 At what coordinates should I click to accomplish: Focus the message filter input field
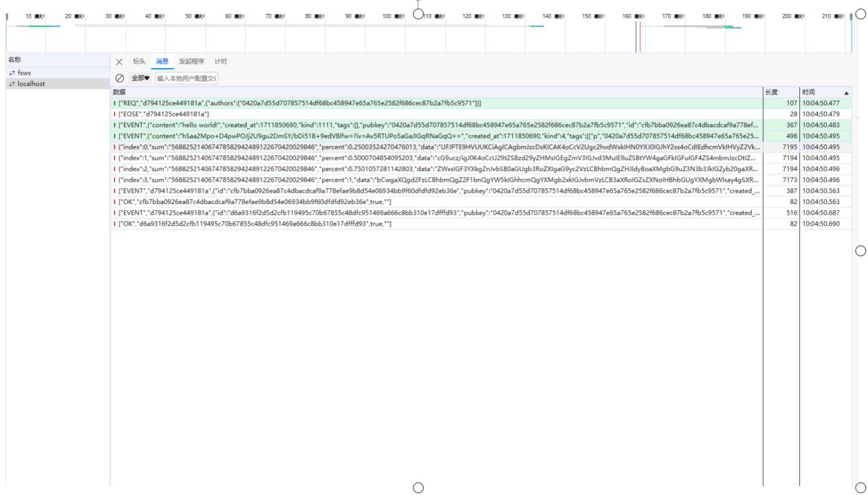pyautogui.click(x=187, y=78)
